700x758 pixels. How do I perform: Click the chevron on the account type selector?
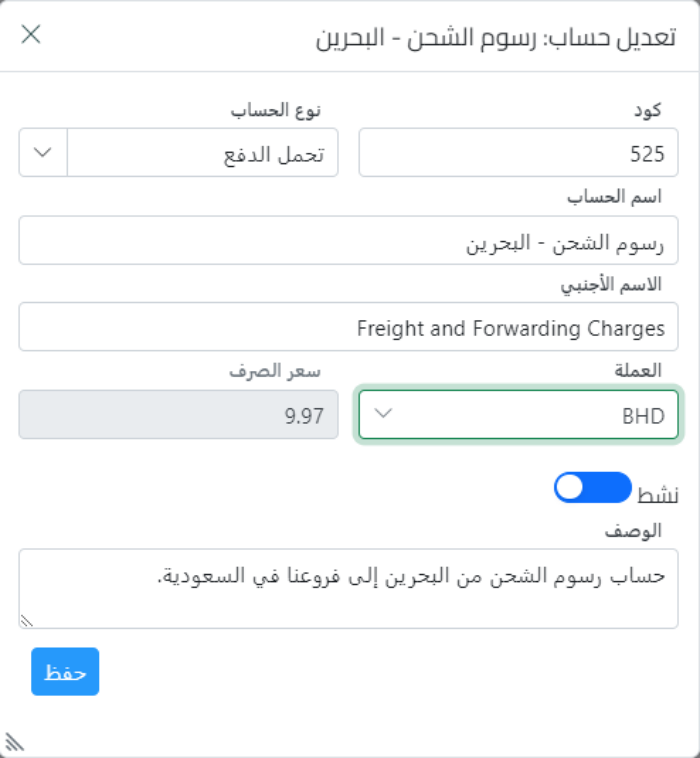coord(43,152)
